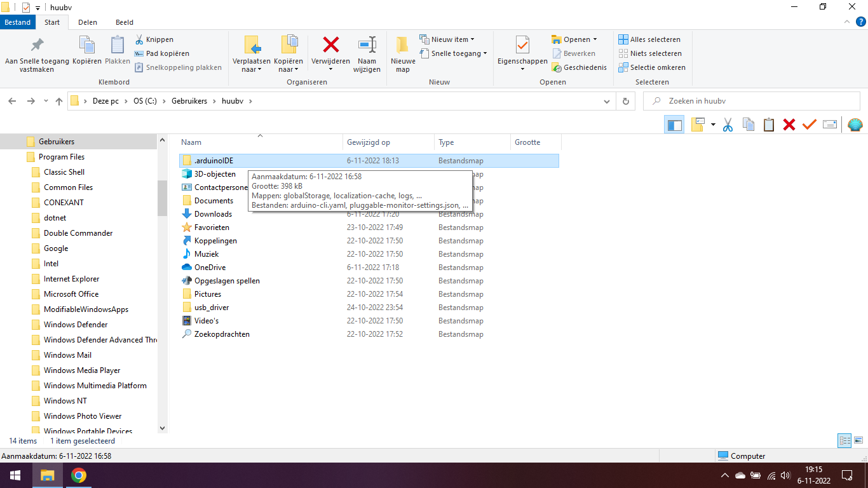868x488 pixels.
Task: Select Classic Shell in the navigation pane
Action: [64, 172]
